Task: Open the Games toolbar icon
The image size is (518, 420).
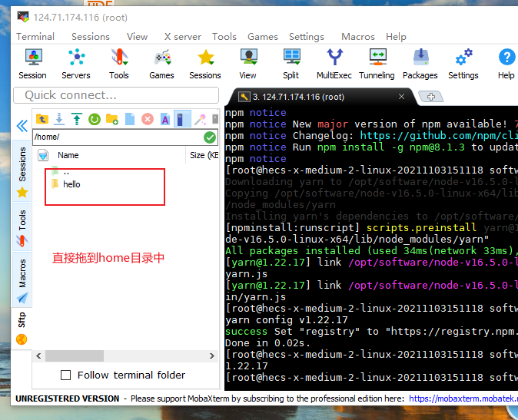Action: [x=162, y=64]
